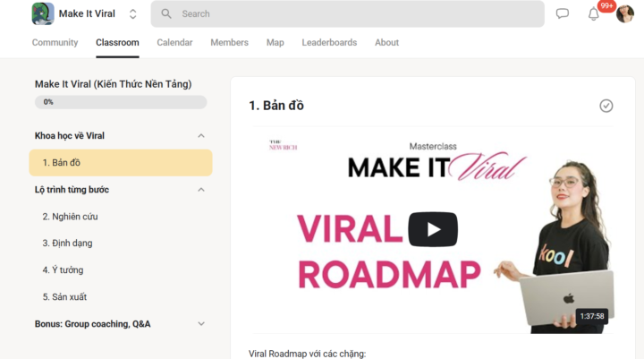Focus the Search input field

click(347, 13)
